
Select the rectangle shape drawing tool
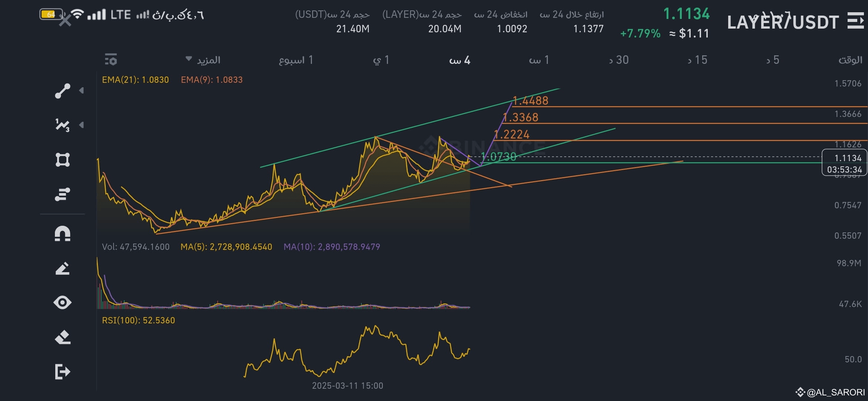pos(62,160)
